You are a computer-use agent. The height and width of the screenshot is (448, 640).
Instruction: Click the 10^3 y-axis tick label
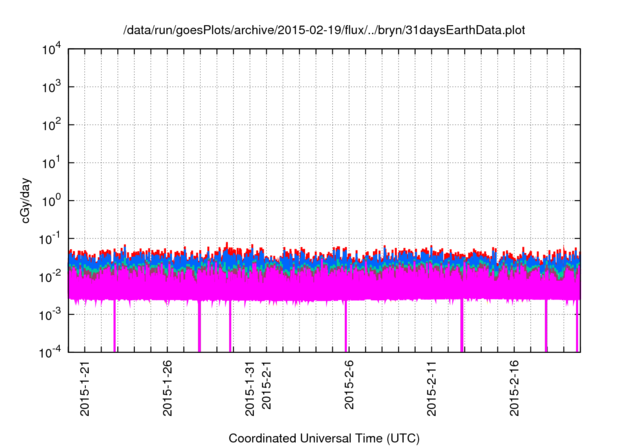(52, 87)
